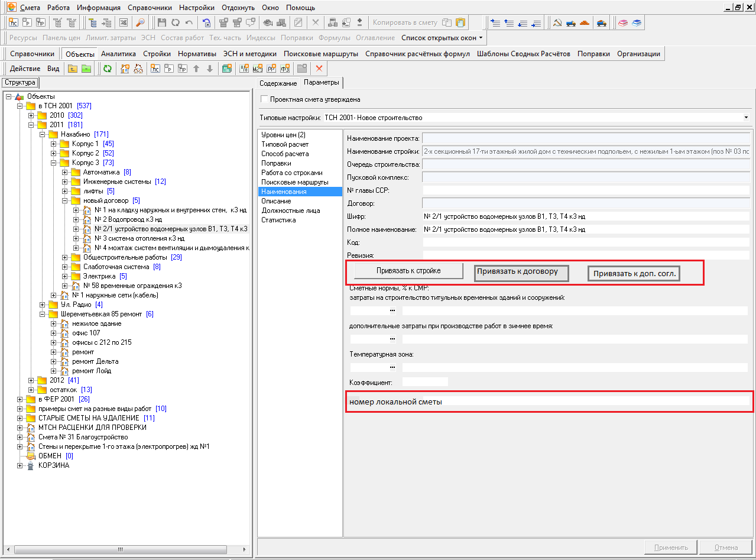Open the Смета menu

30,8
